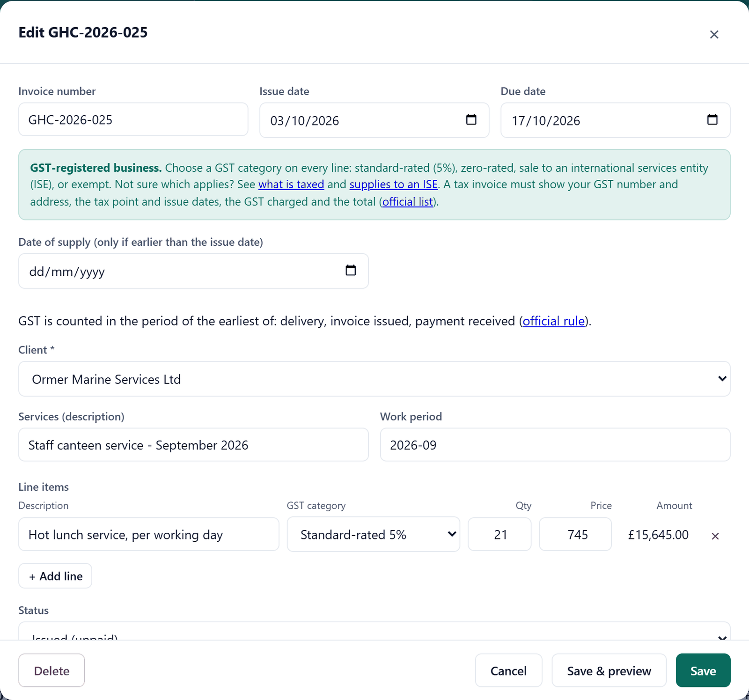Click the 'GST-registered business.' bold text

(96, 168)
